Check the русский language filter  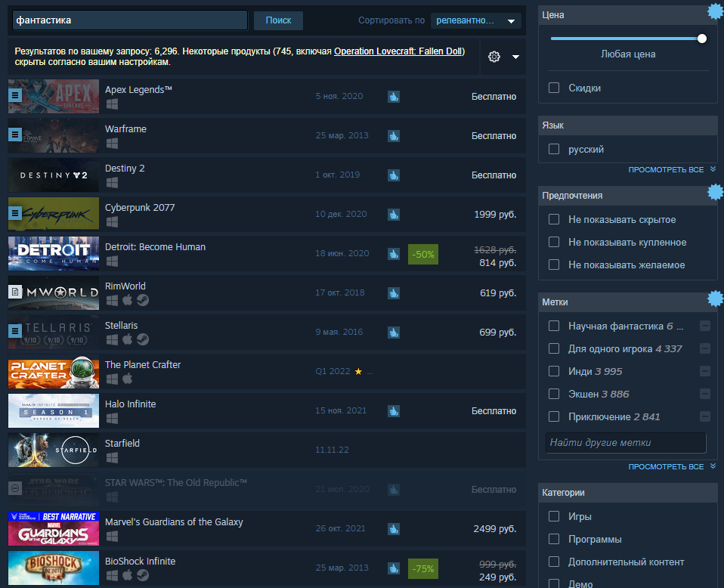[554, 149]
